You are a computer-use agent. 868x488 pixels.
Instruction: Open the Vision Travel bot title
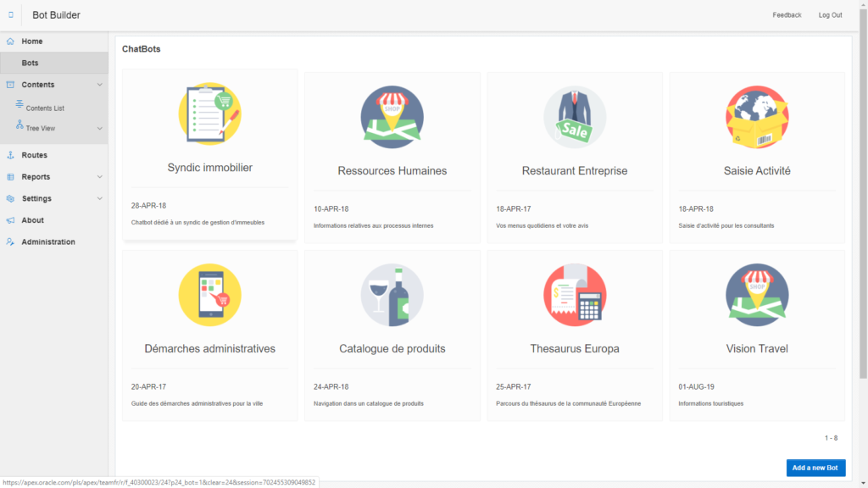point(757,348)
